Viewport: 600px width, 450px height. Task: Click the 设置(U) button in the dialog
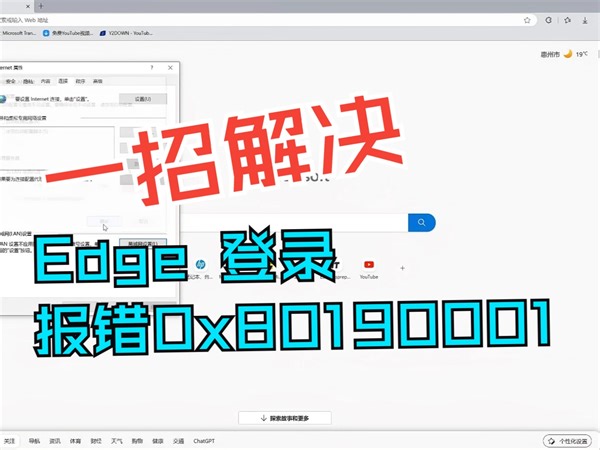[x=143, y=99]
